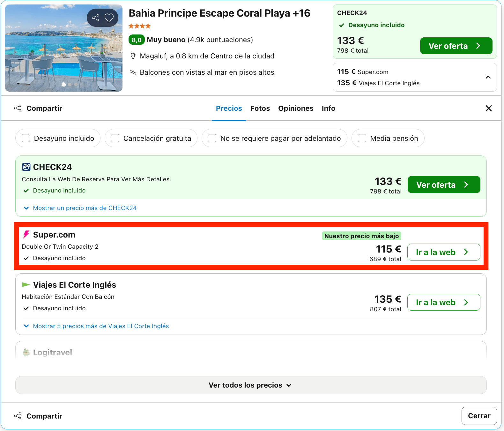Click the Logitravel logo icon
Screen dimensions: 504x431
(26, 352)
